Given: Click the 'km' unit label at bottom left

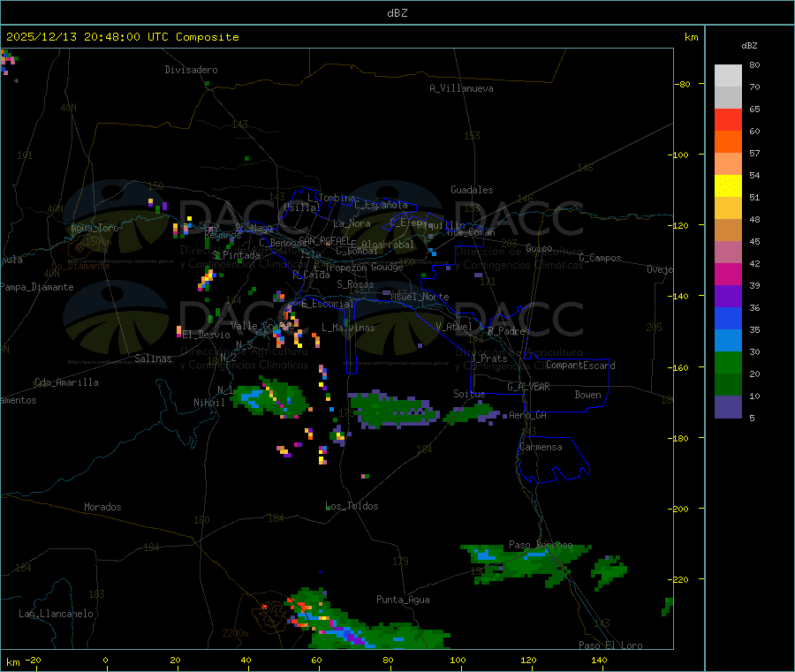Looking at the screenshot, I should [x=13, y=662].
